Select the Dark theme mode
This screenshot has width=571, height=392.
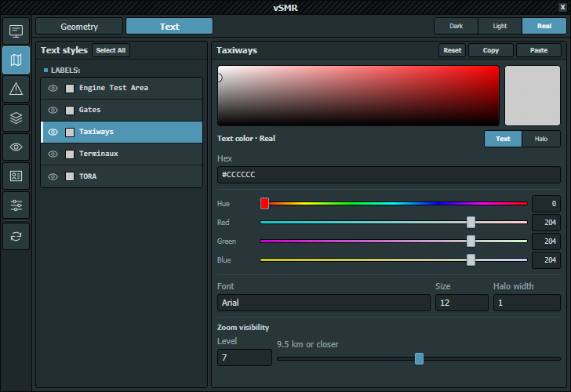pyautogui.click(x=456, y=26)
